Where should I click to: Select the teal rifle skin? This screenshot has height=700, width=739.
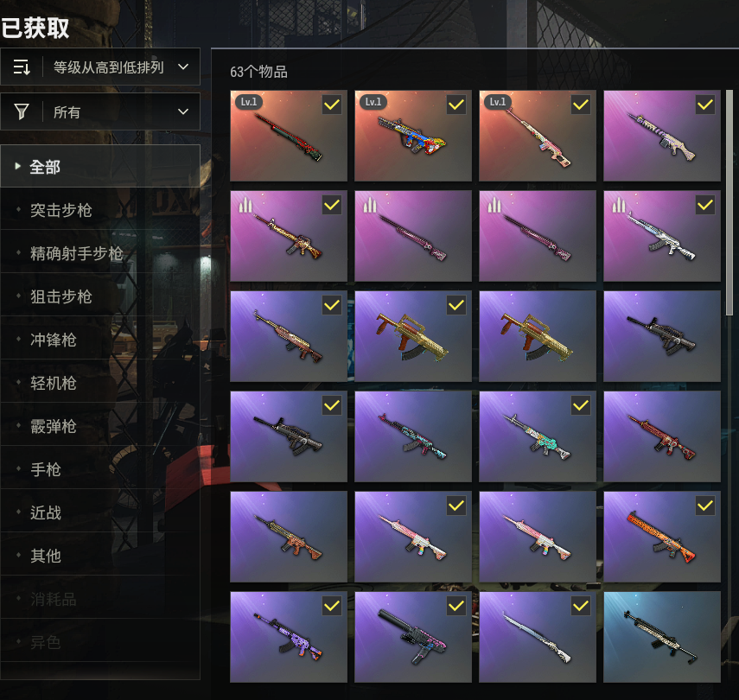[538, 436]
